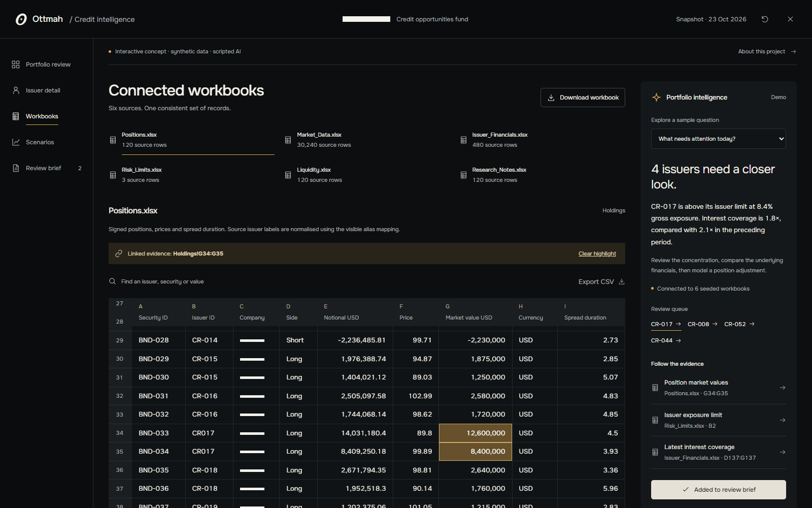Select Liquidity.xlsx workbook
Viewport: 812px width, 508px height.
pyautogui.click(x=366, y=175)
